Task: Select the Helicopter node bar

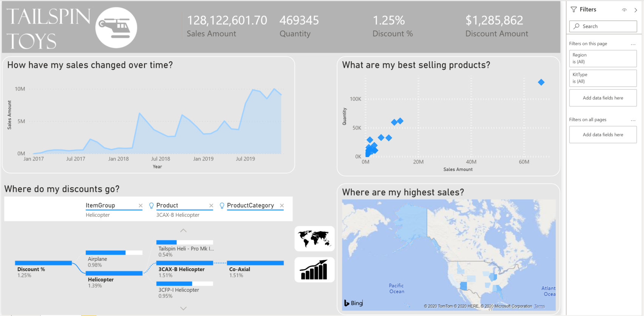Action: click(114, 273)
